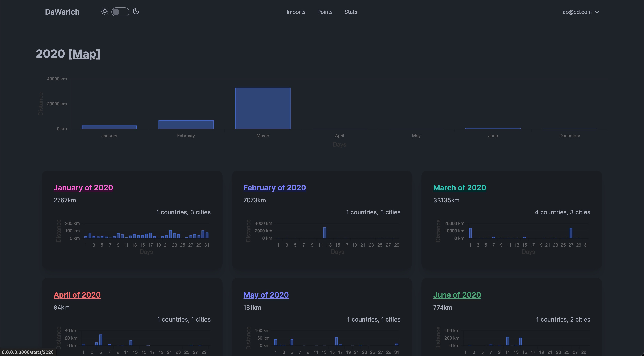
Task: Open the ab@cd.com user menu
Action: click(577, 12)
